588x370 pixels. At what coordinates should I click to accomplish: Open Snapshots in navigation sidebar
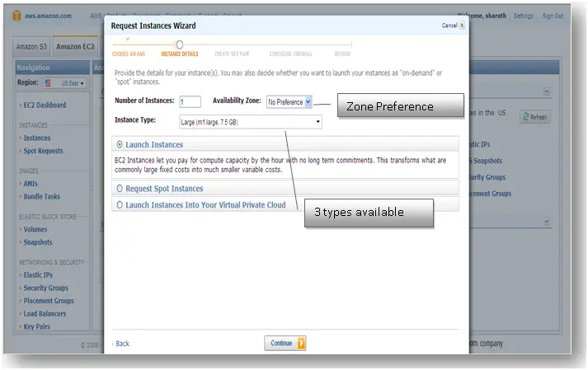point(38,242)
